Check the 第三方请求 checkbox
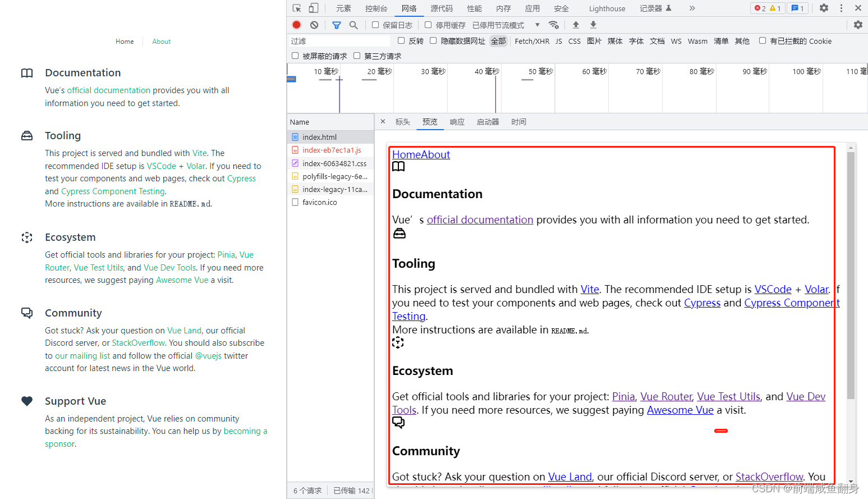 (357, 56)
